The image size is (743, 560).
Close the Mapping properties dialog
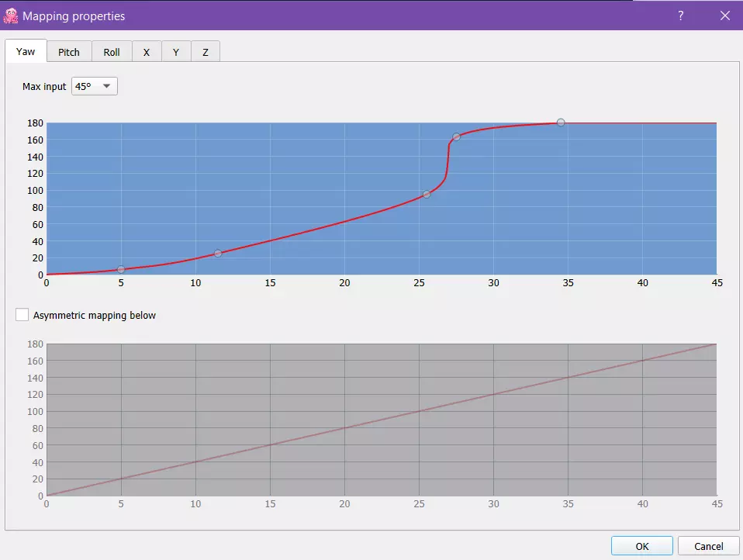pos(725,16)
